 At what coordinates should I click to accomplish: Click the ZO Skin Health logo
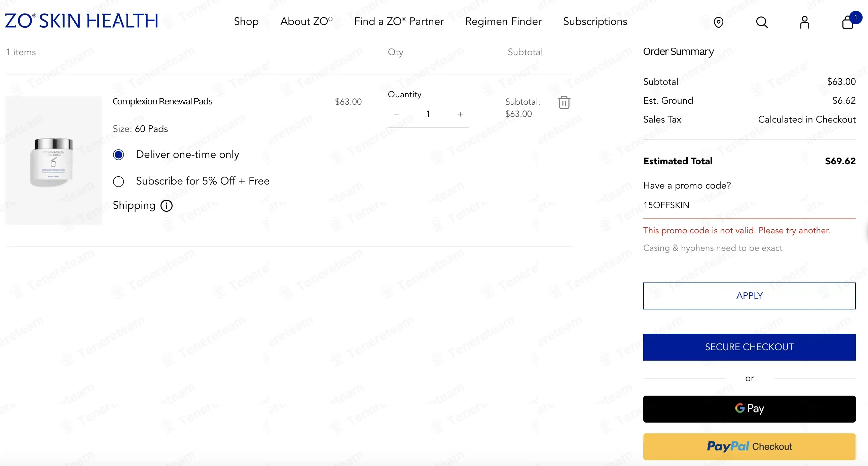point(81,21)
